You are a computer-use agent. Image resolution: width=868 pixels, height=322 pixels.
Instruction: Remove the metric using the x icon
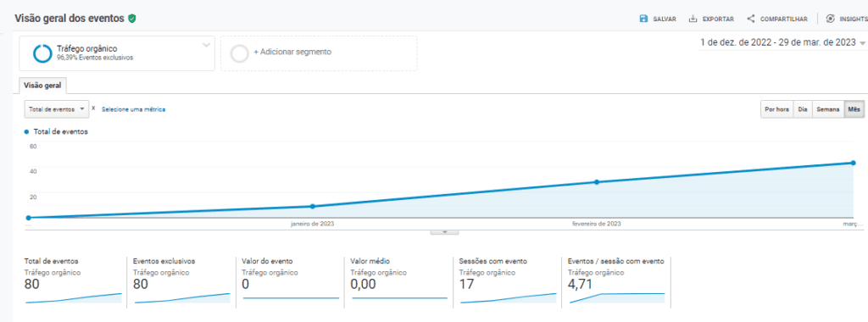point(93,108)
